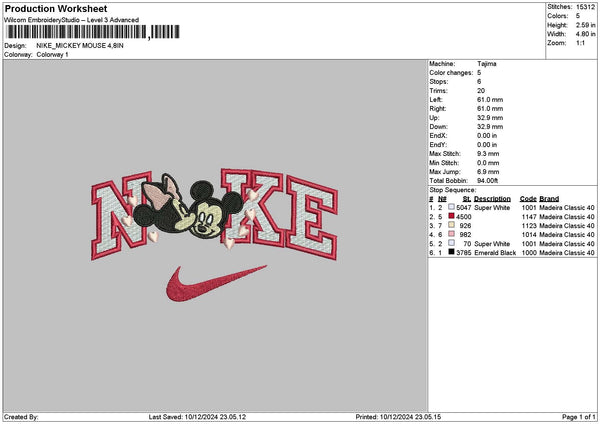Viewport: 600px width, 424px height.
Task: Click the "Colorway 1" value
Action: (x=52, y=55)
